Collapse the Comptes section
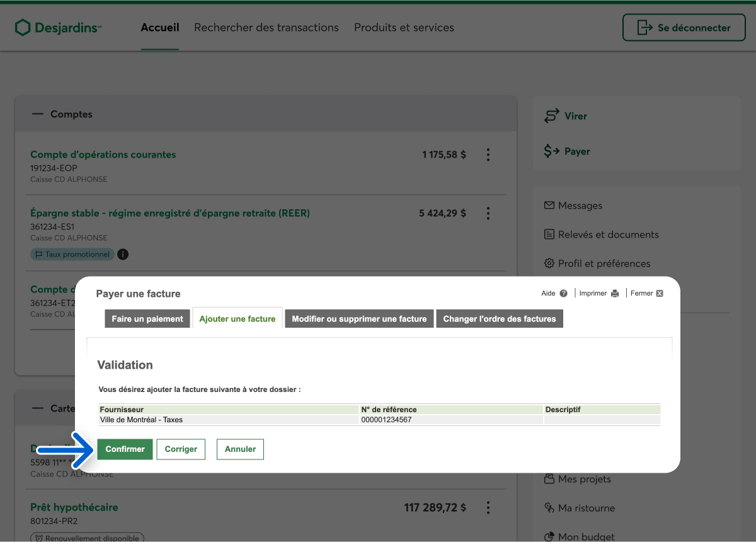This screenshot has width=756, height=542. click(38, 114)
